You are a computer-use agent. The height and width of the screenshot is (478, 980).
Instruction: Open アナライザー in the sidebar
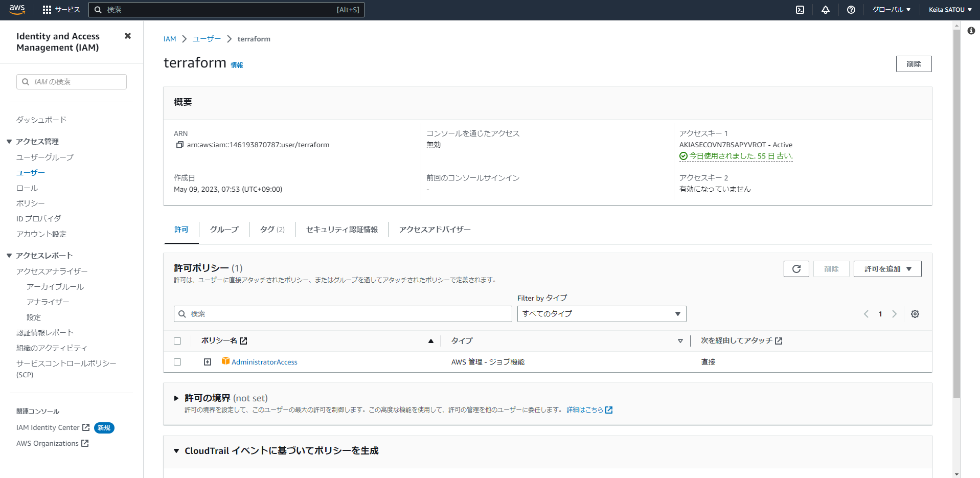48,302
